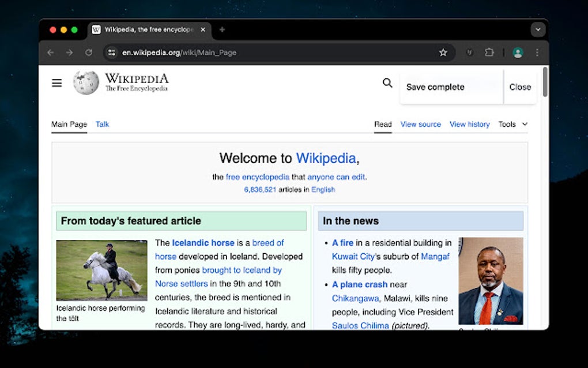Reload the page with the refresh icon
The height and width of the screenshot is (368, 588).
coord(88,52)
